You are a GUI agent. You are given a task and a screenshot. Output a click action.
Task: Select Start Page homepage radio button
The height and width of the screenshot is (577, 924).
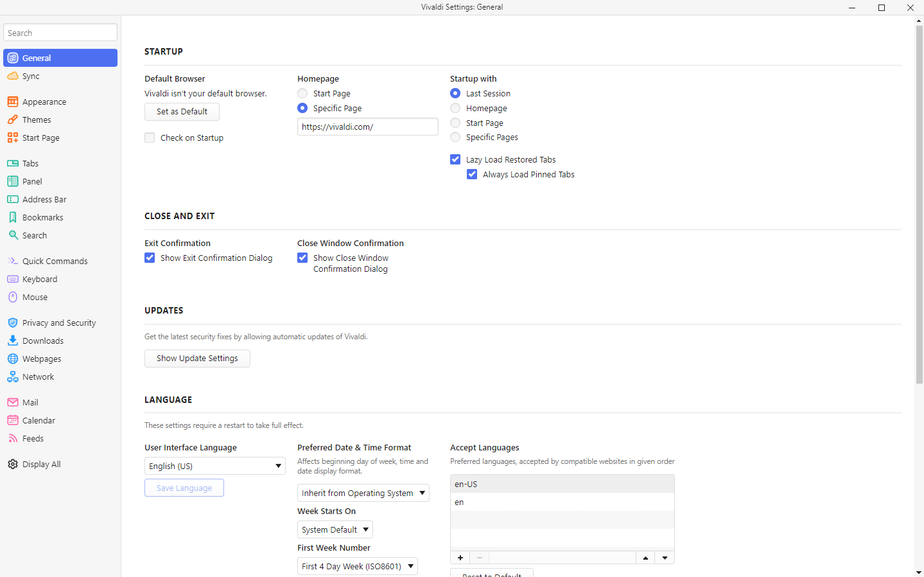(x=302, y=93)
